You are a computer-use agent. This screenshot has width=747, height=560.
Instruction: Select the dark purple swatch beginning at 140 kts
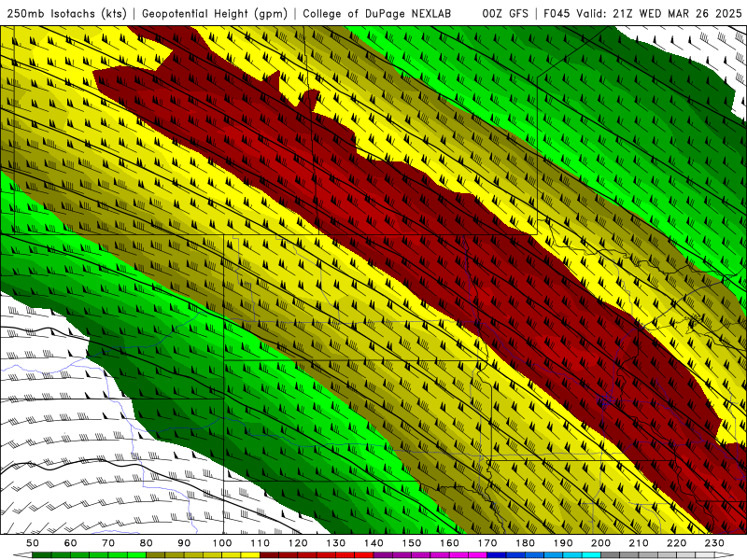click(383, 555)
